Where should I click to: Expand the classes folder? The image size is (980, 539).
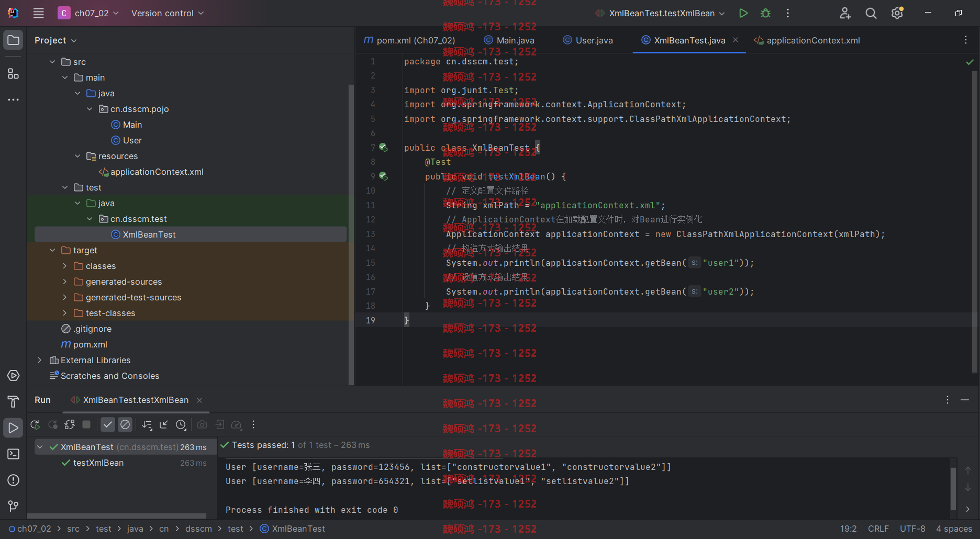point(65,266)
